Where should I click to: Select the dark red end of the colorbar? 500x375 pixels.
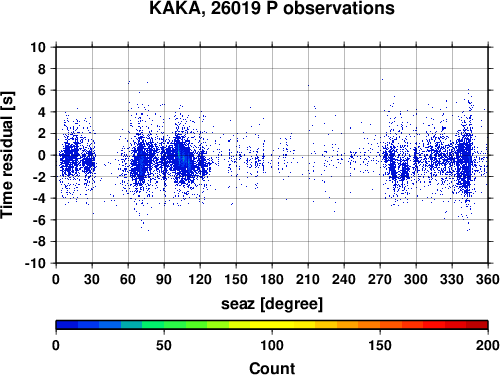click(477, 325)
